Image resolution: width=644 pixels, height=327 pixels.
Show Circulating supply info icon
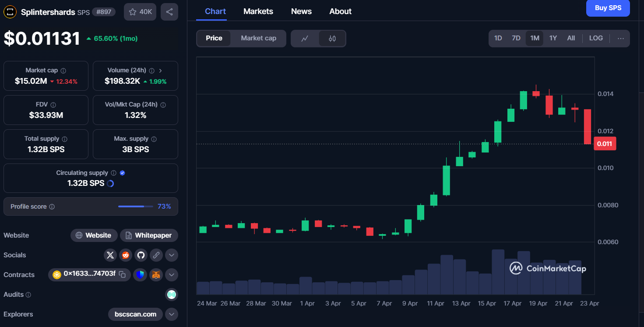113,173
